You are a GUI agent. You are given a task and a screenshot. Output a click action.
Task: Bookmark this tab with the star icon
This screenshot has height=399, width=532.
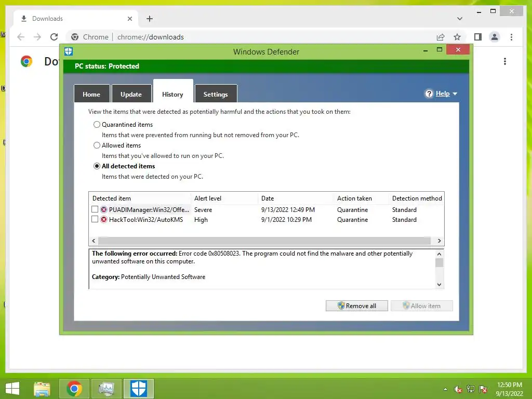(x=457, y=37)
